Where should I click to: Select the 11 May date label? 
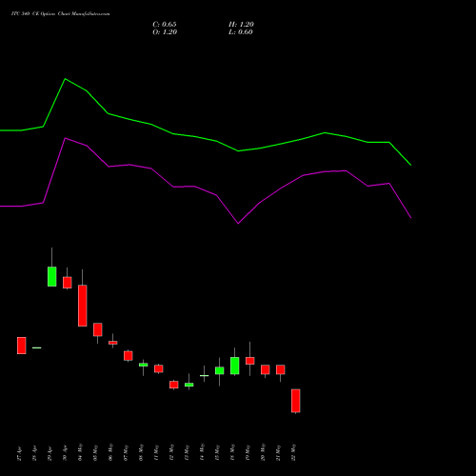(x=157, y=452)
